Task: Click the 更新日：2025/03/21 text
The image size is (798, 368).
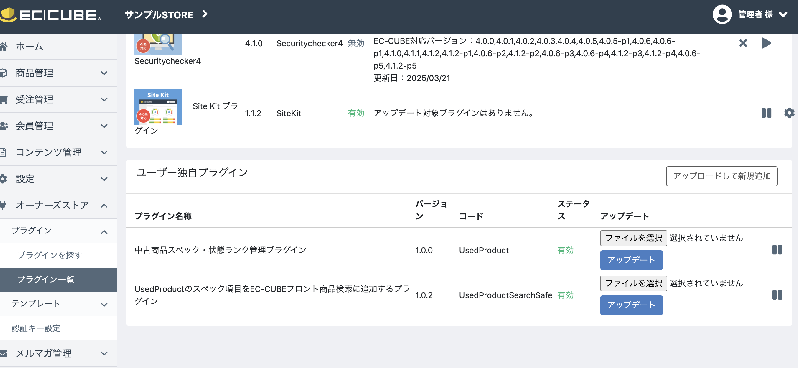Action: (412, 78)
